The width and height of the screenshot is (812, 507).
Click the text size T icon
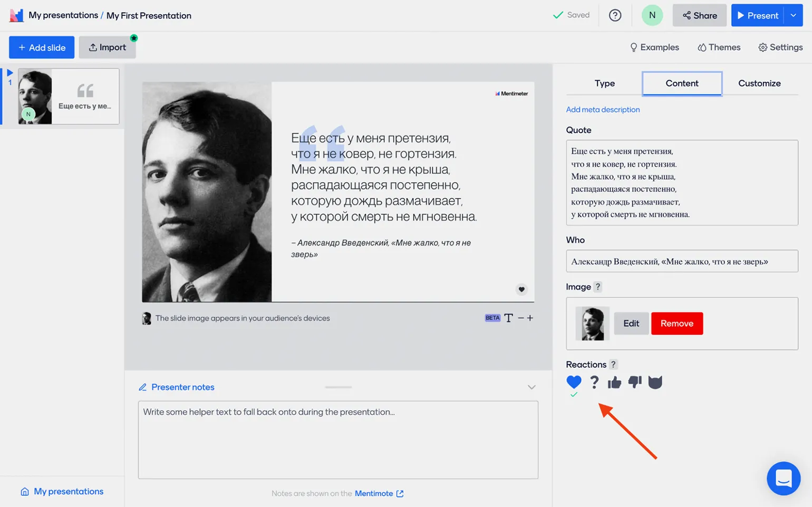[508, 318]
